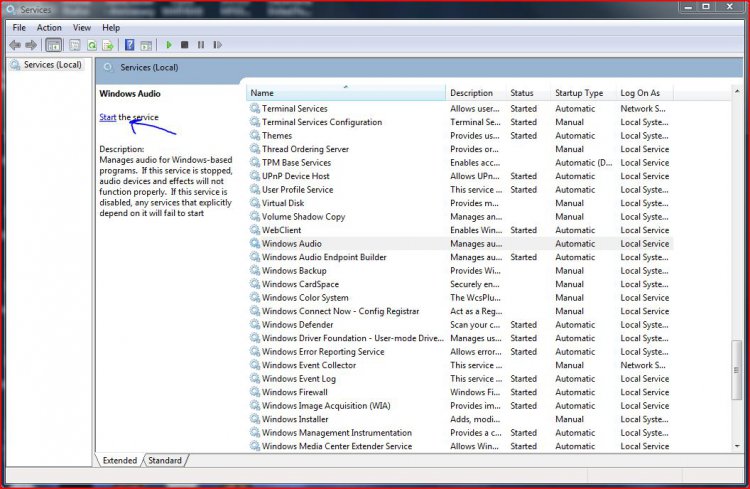The height and width of the screenshot is (489, 750).
Task: Click the green Start Service play icon
Action: pos(168,45)
